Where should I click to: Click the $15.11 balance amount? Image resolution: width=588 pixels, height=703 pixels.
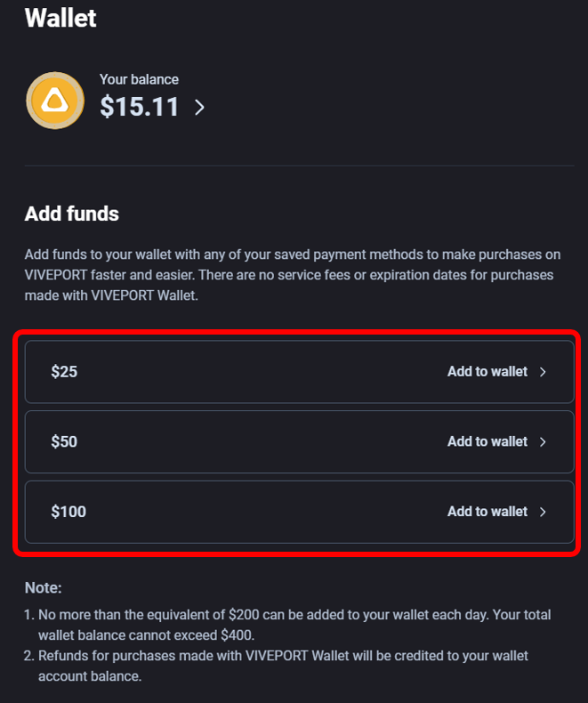tap(140, 107)
